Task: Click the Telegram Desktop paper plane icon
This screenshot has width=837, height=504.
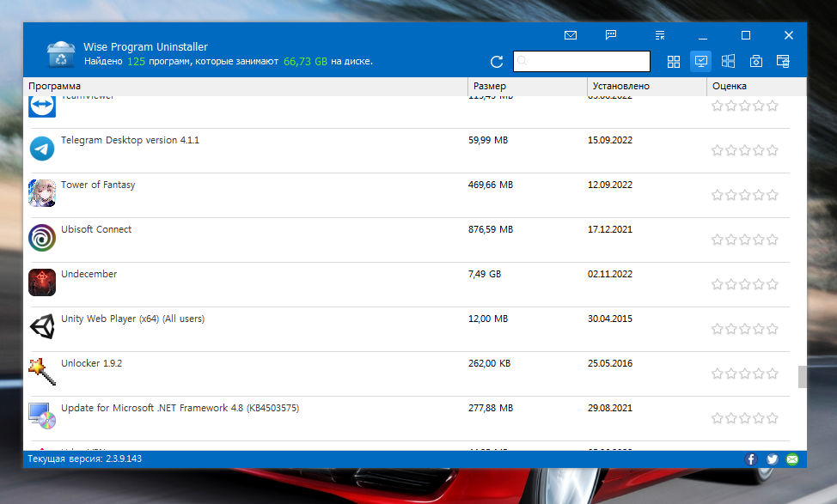Action: (42, 149)
